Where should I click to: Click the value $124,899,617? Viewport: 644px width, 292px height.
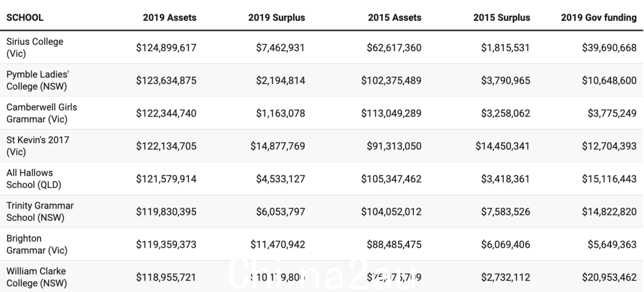pos(166,48)
